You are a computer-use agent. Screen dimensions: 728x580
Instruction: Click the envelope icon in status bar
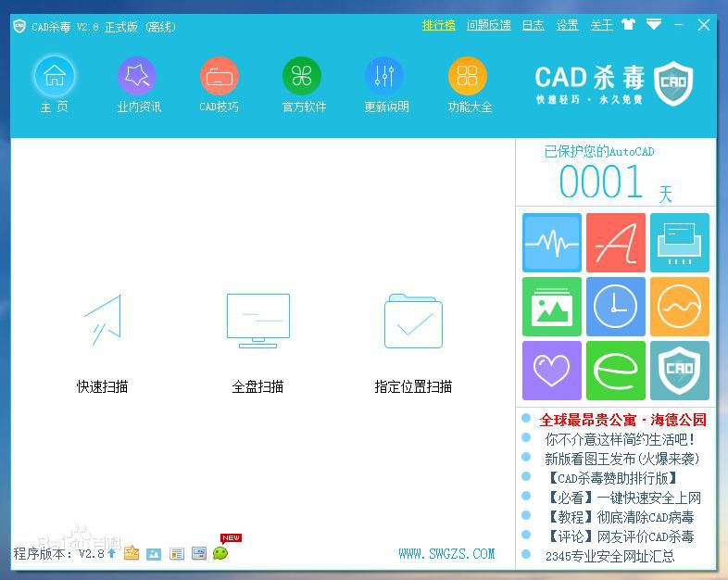click(132, 552)
